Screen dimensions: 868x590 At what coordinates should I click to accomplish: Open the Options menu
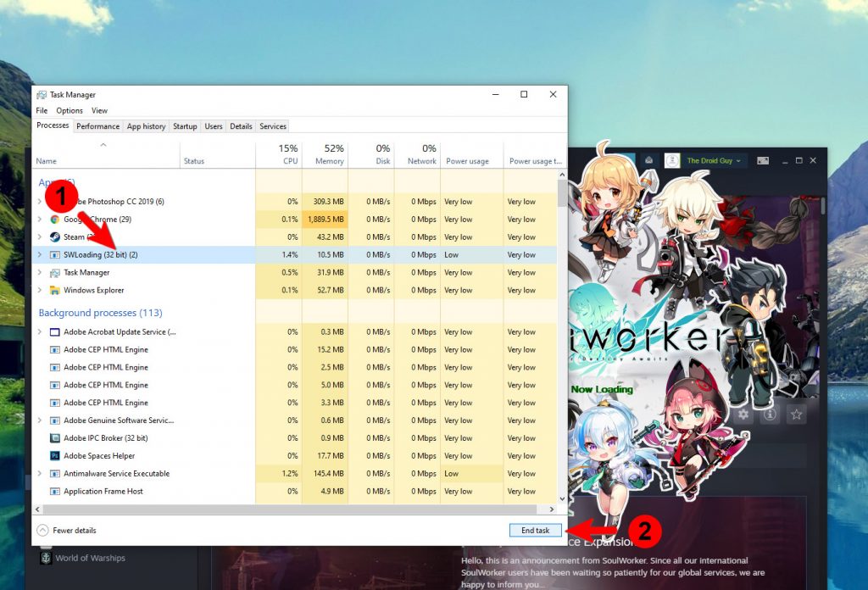point(70,111)
